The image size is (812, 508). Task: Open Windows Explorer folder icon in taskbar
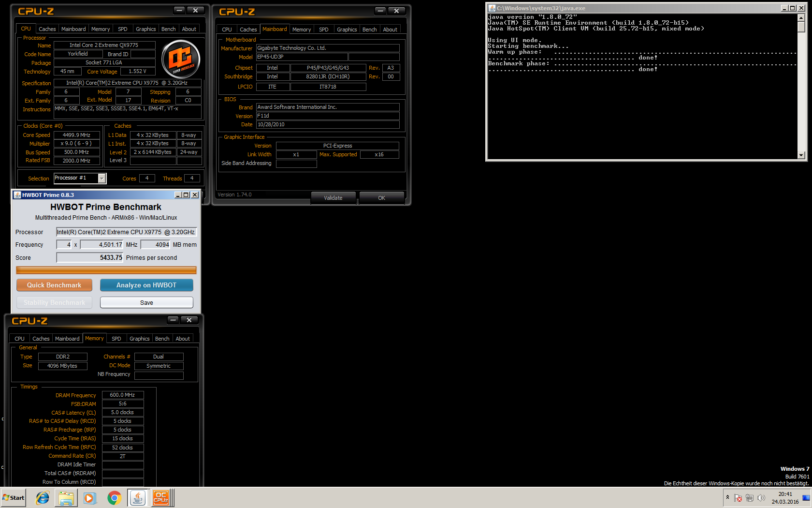coord(66,498)
